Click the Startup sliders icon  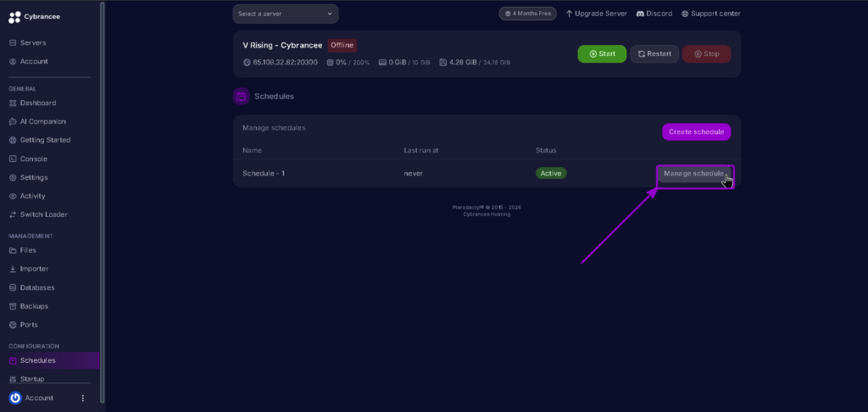pyautogui.click(x=13, y=379)
